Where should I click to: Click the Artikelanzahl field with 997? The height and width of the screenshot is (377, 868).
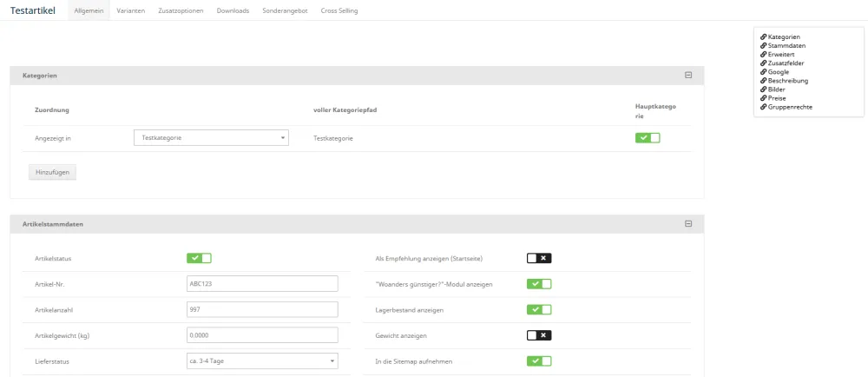tap(262, 309)
